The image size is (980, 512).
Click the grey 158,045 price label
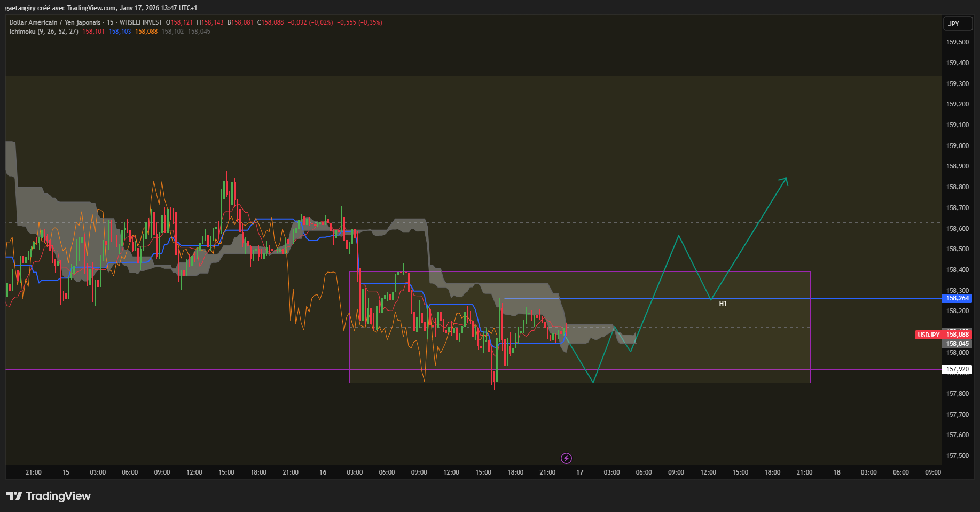pyautogui.click(x=958, y=344)
